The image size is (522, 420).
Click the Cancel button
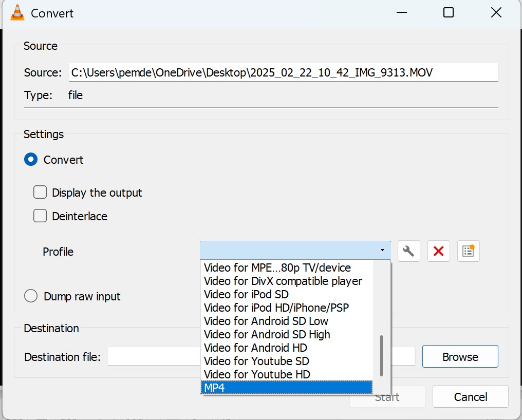[470, 396]
